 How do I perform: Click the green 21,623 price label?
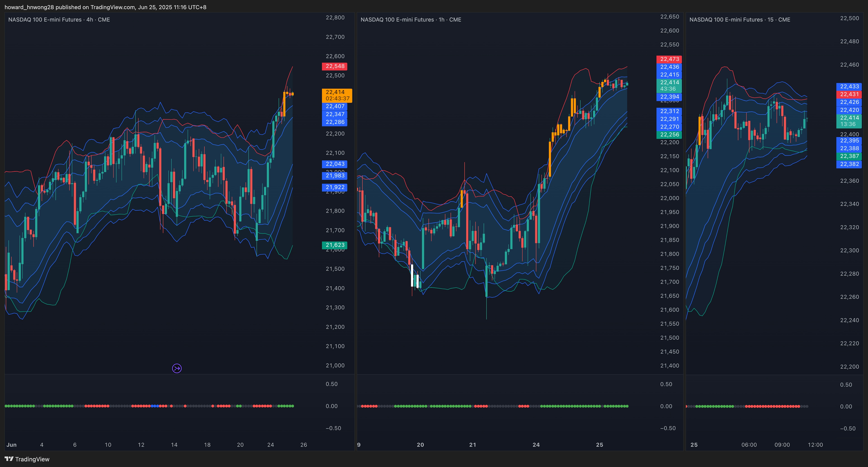[x=335, y=245]
